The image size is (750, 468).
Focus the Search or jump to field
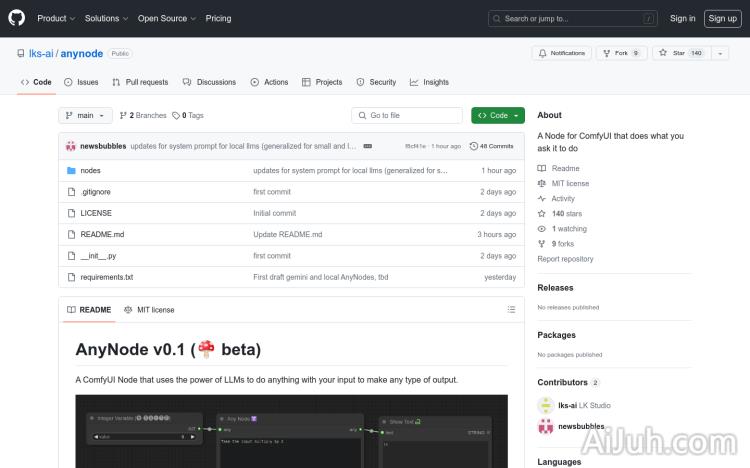(x=573, y=19)
